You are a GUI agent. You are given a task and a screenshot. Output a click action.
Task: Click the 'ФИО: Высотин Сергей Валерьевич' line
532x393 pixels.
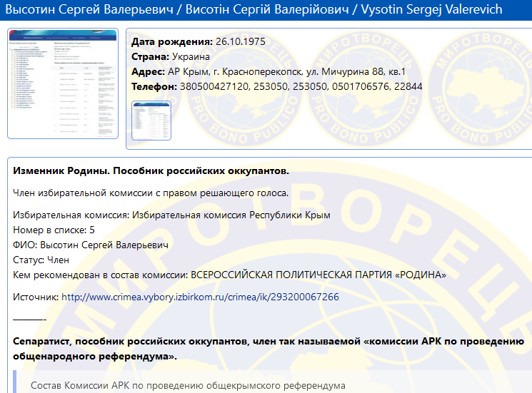91,245
